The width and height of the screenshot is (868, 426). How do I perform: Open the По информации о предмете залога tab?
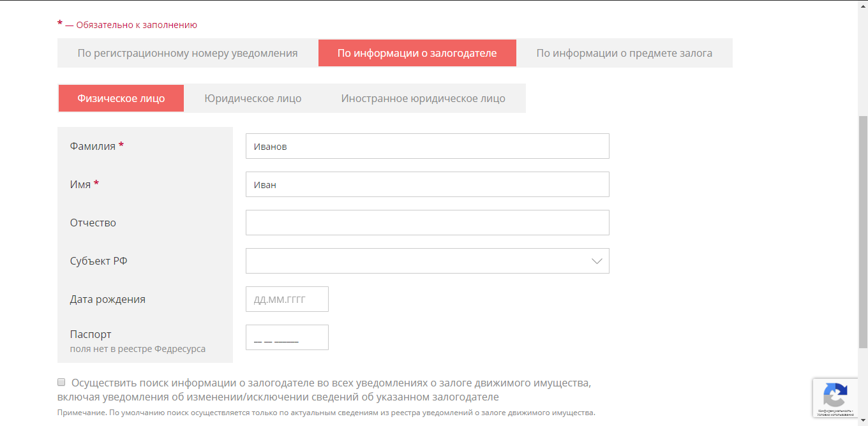[624, 53]
